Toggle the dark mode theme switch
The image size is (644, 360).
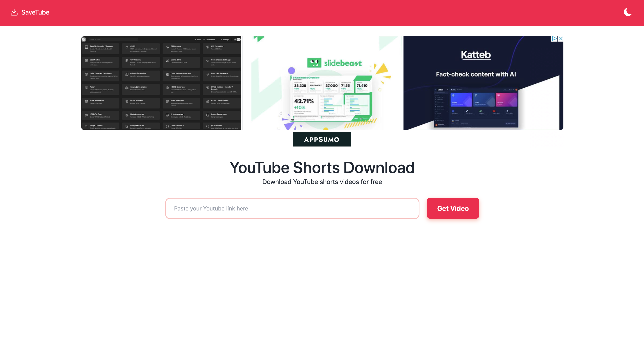coord(627,12)
